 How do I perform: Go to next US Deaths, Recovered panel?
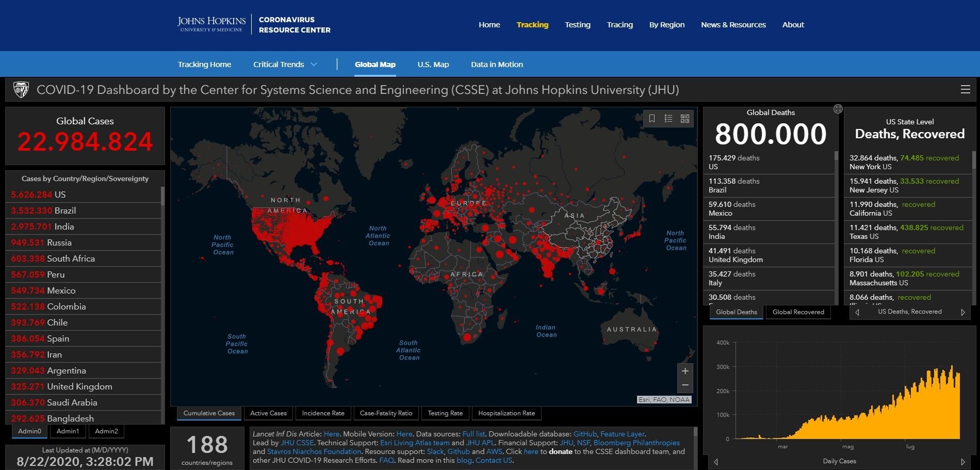click(x=962, y=312)
